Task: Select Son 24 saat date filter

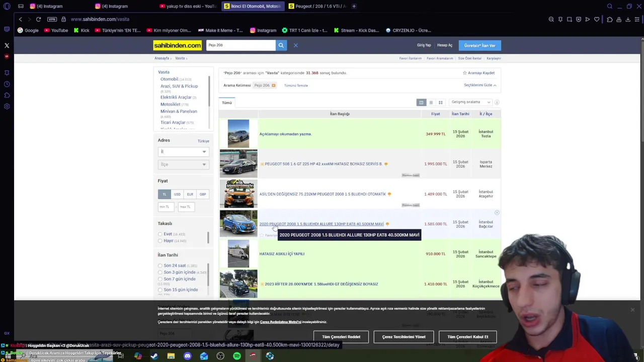Action: point(160,265)
